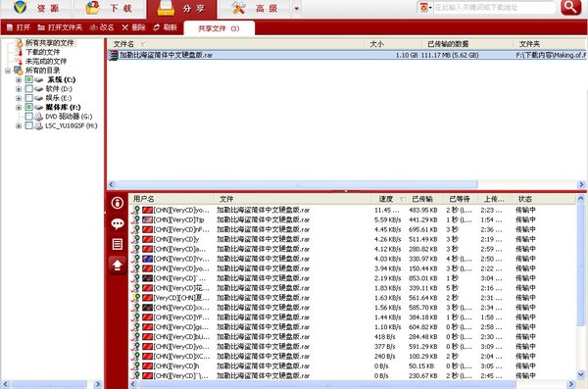The height and width of the screenshot is (389, 588).
Task: Uncheck the 系统 (C:) share checkbox
Action: click(28, 79)
